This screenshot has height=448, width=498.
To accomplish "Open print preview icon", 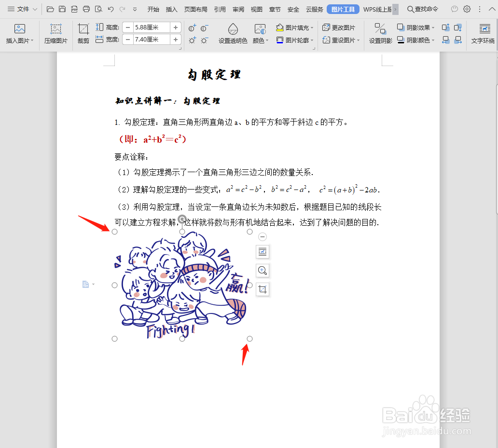I will [x=98, y=9].
